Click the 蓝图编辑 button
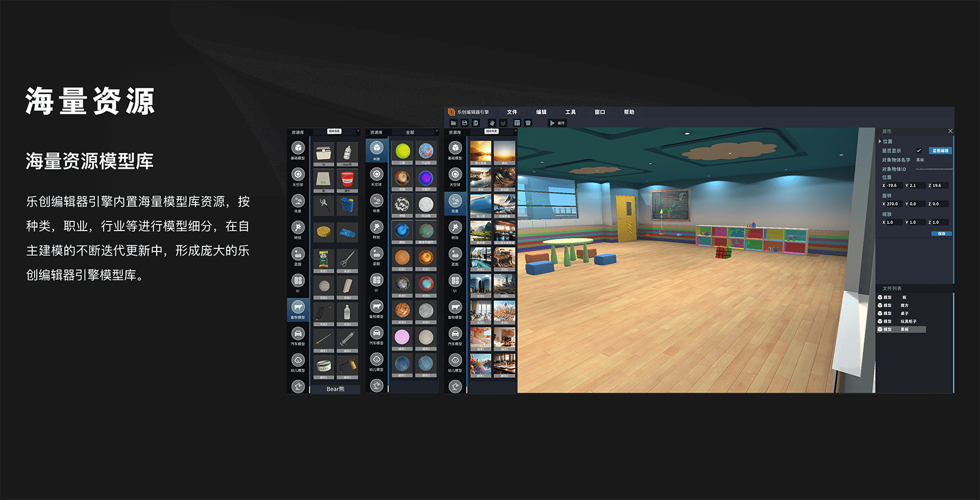This screenshot has height=500, width=980. coord(940,151)
